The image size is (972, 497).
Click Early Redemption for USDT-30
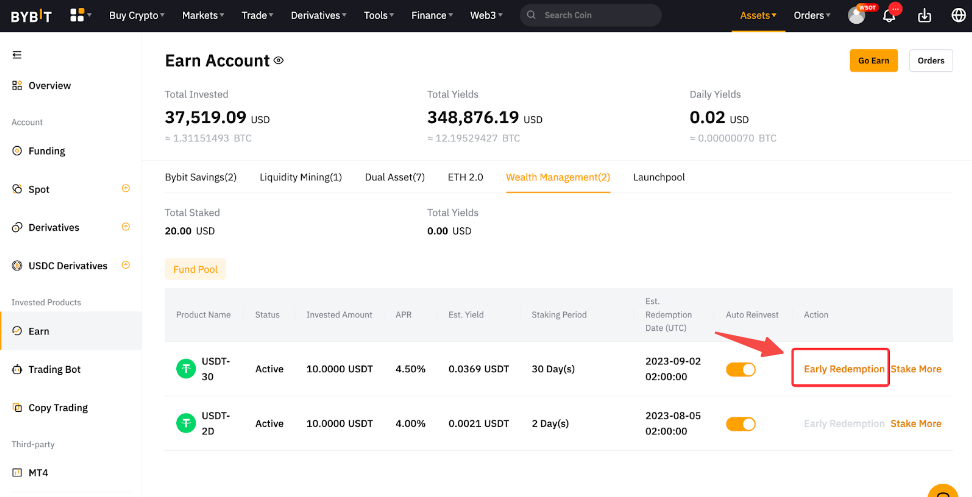coord(844,369)
